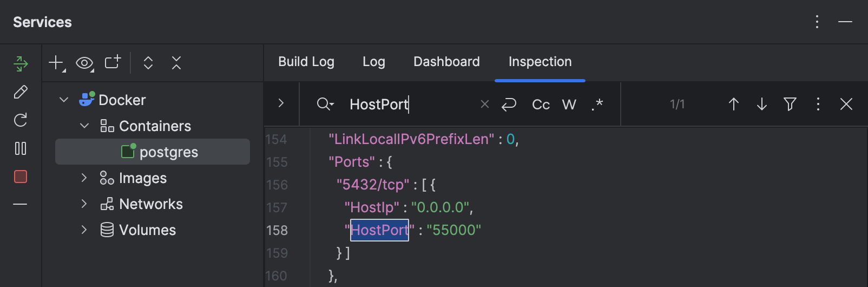Image resolution: width=868 pixels, height=287 pixels.
Task: Click the Redeploy refresh icon
Action: [x=21, y=120]
